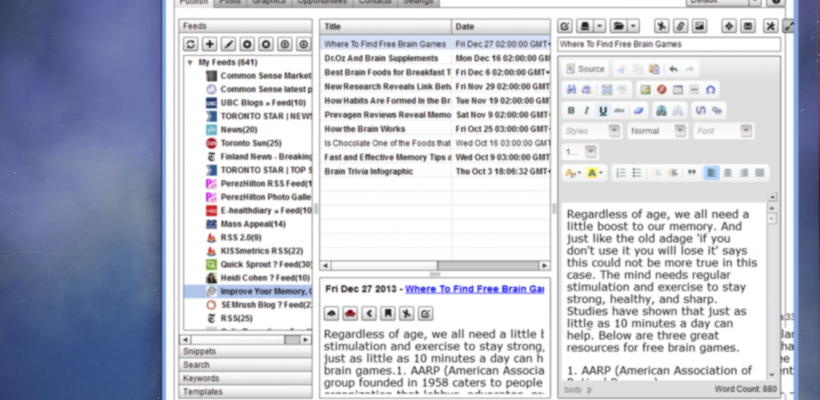
Task: Expand the Keywords panel
Action: click(245, 378)
